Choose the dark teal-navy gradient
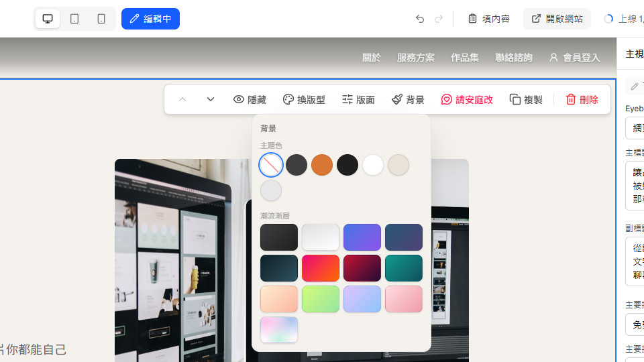Screen dimensions: 644x362 [279, 268]
